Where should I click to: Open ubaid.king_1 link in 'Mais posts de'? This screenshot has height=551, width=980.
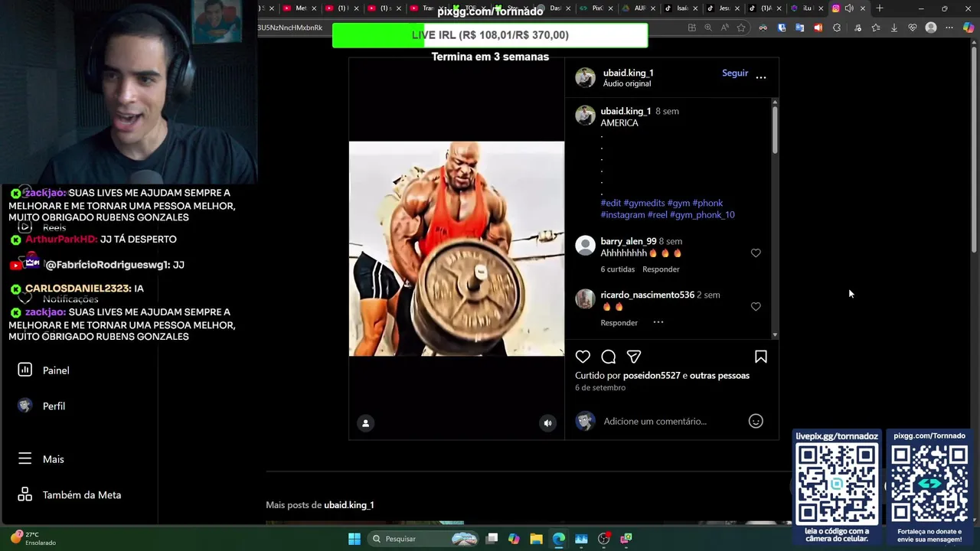click(x=349, y=505)
